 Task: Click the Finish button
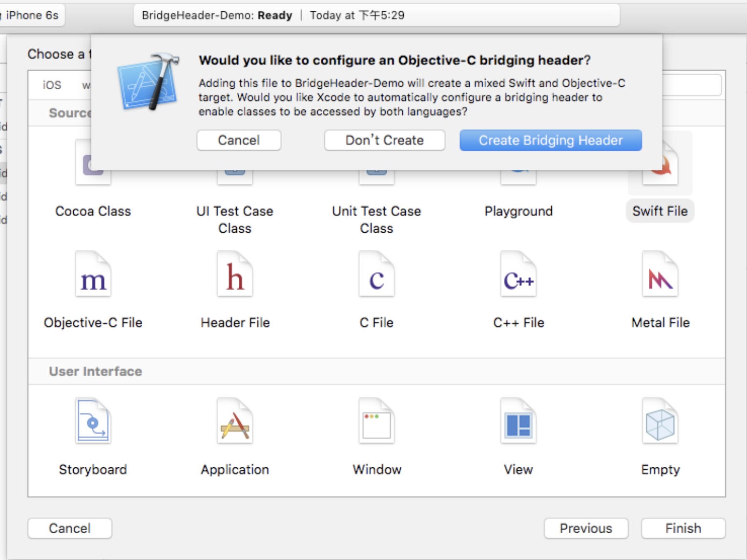click(683, 528)
